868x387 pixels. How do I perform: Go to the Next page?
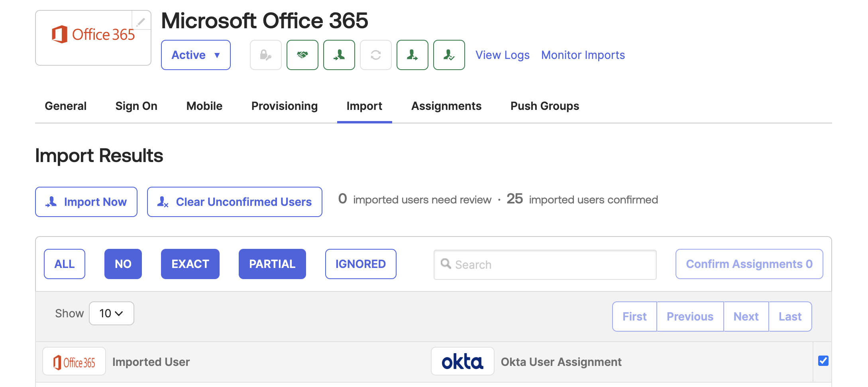click(x=746, y=317)
